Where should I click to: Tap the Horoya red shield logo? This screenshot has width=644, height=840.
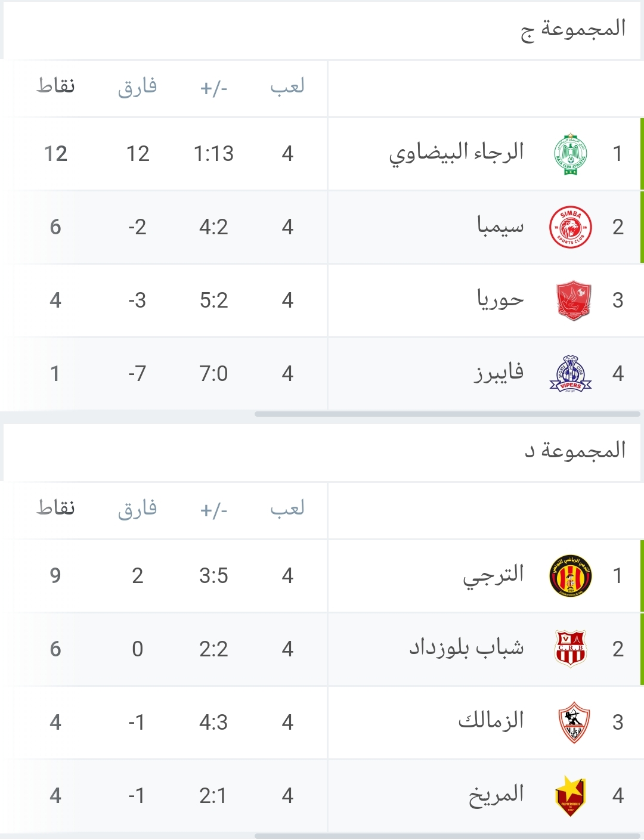click(573, 300)
